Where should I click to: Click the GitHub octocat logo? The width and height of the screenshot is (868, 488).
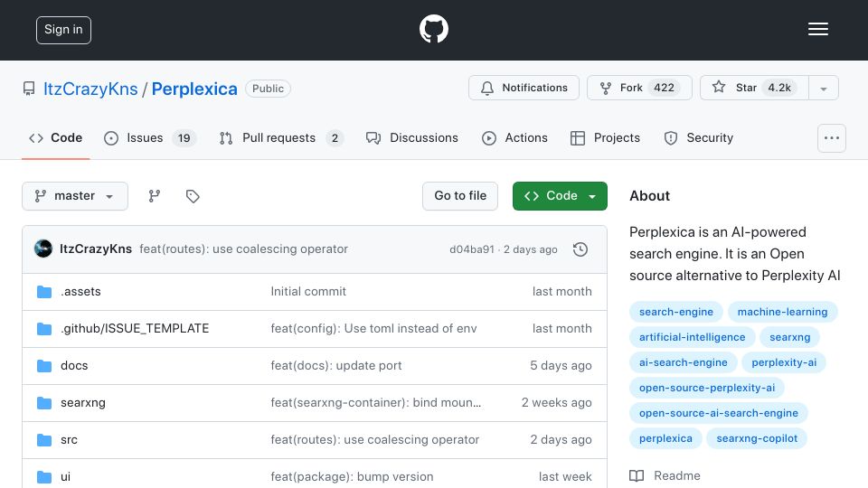[433, 29]
